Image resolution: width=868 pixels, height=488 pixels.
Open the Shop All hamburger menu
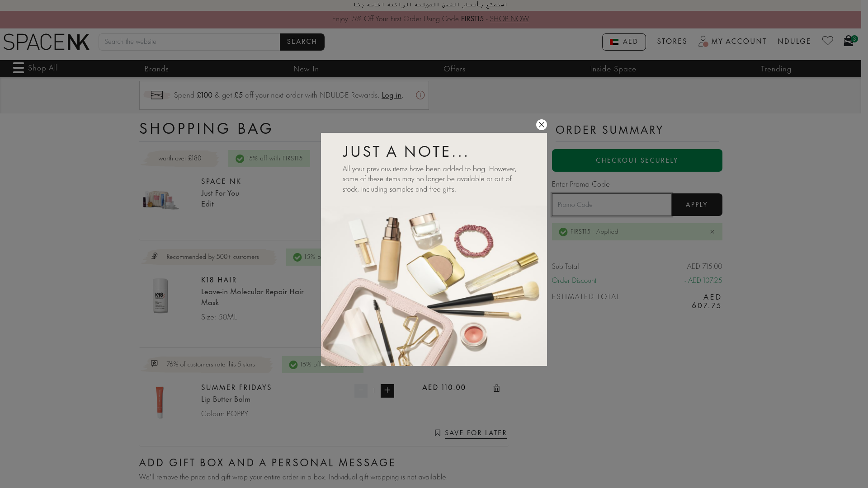pyautogui.click(x=19, y=68)
